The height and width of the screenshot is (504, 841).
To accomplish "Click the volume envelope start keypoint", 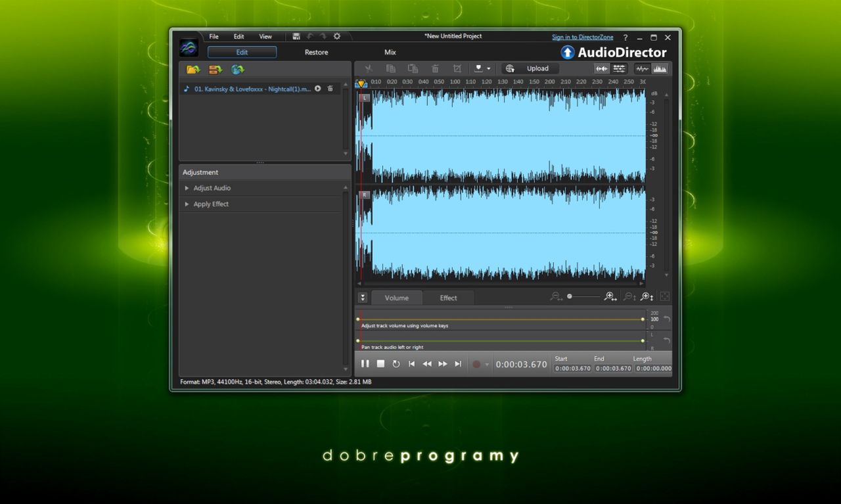I will 358,319.
